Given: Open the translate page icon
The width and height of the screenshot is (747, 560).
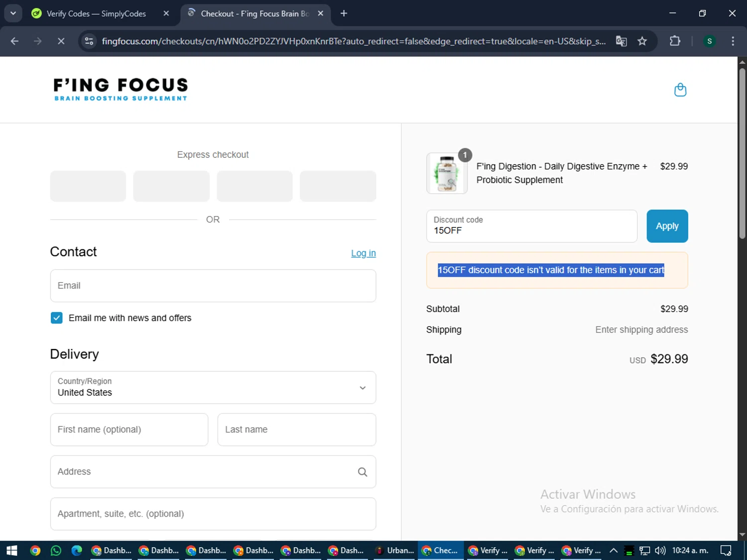Looking at the screenshot, I should pyautogui.click(x=621, y=41).
